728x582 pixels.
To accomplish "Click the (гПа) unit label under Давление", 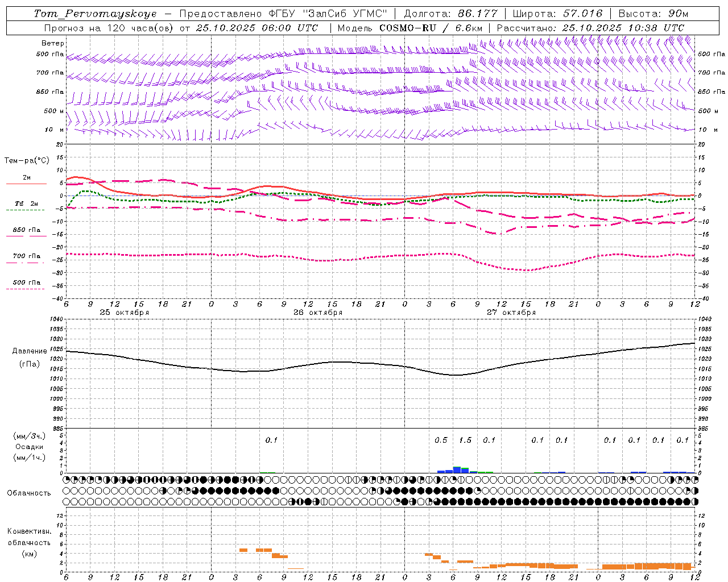I will [x=30, y=364].
